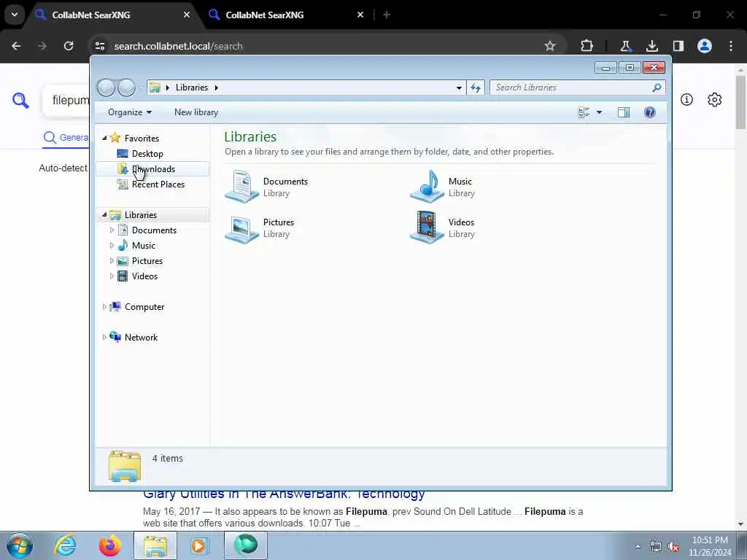
Task: Expand Pictures in the navigation tree
Action: [112, 261]
